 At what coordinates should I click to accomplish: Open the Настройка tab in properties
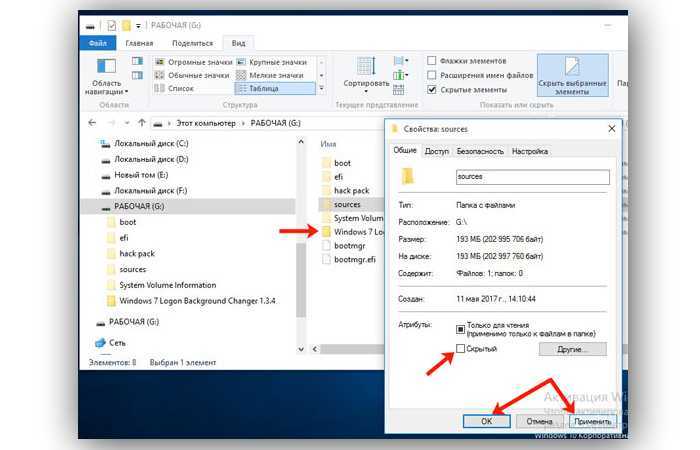529,151
